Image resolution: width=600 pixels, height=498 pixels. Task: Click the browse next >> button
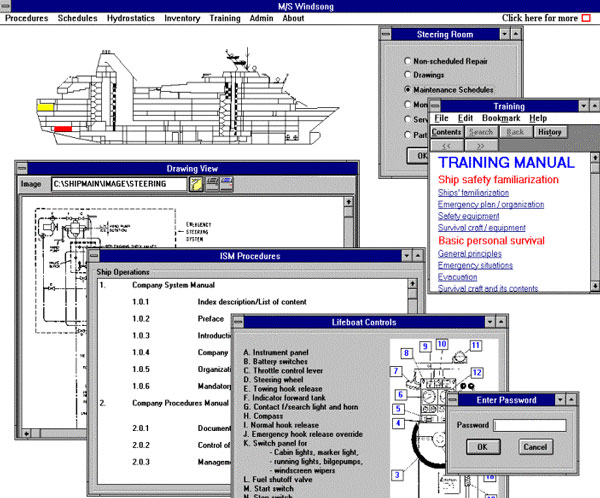(x=481, y=146)
